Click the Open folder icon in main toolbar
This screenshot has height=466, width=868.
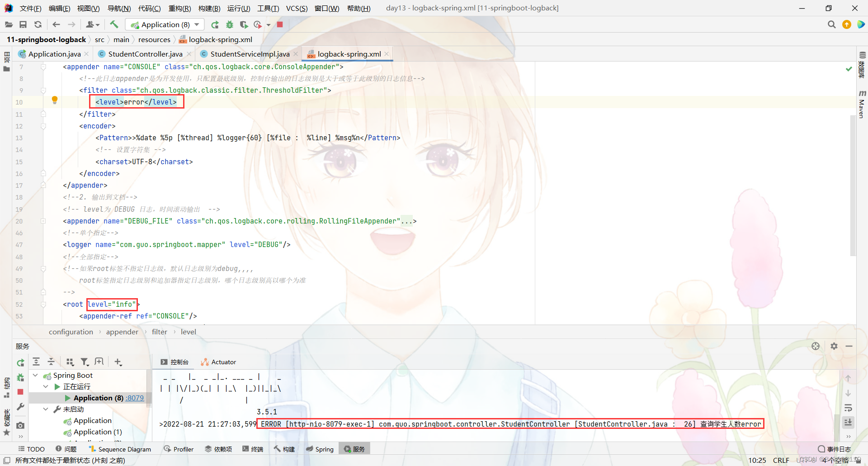[9, 24]
